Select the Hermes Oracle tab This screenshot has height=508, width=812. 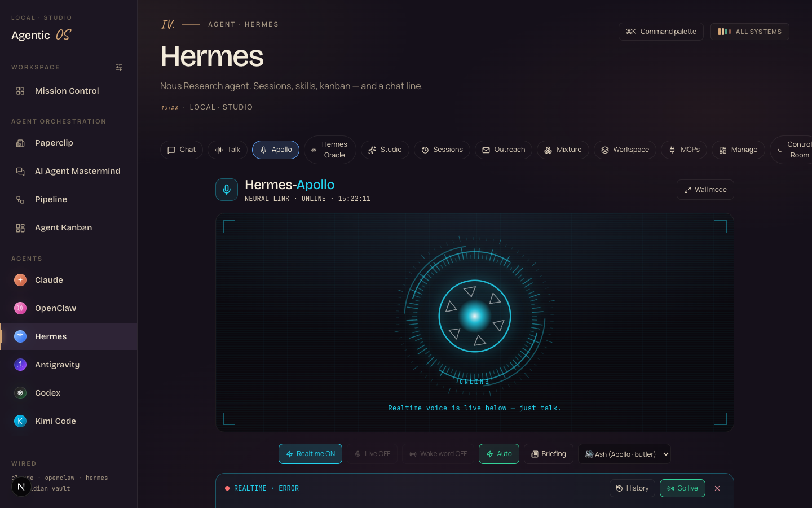[330, 150]
